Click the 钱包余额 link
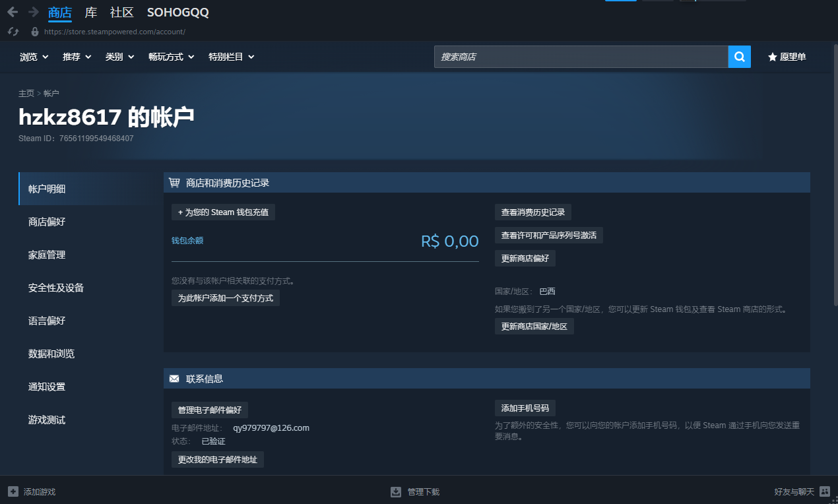Viewport: 838px width, 504px height. [187, 240]
